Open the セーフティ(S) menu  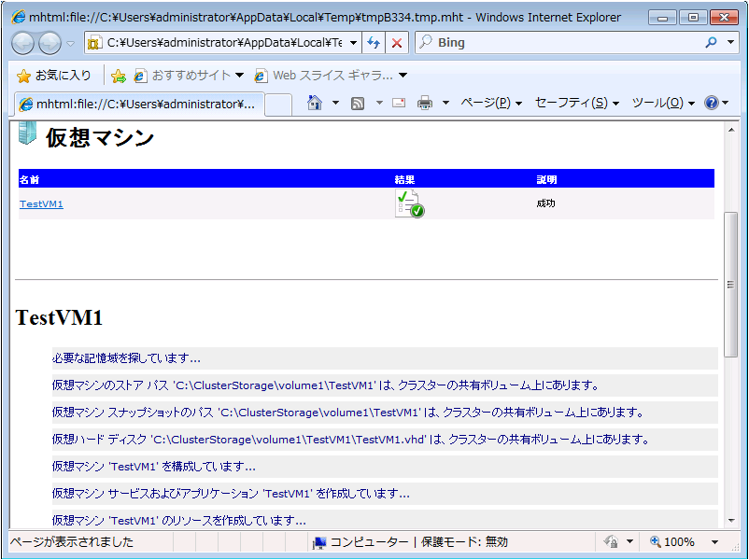(576, 103)
